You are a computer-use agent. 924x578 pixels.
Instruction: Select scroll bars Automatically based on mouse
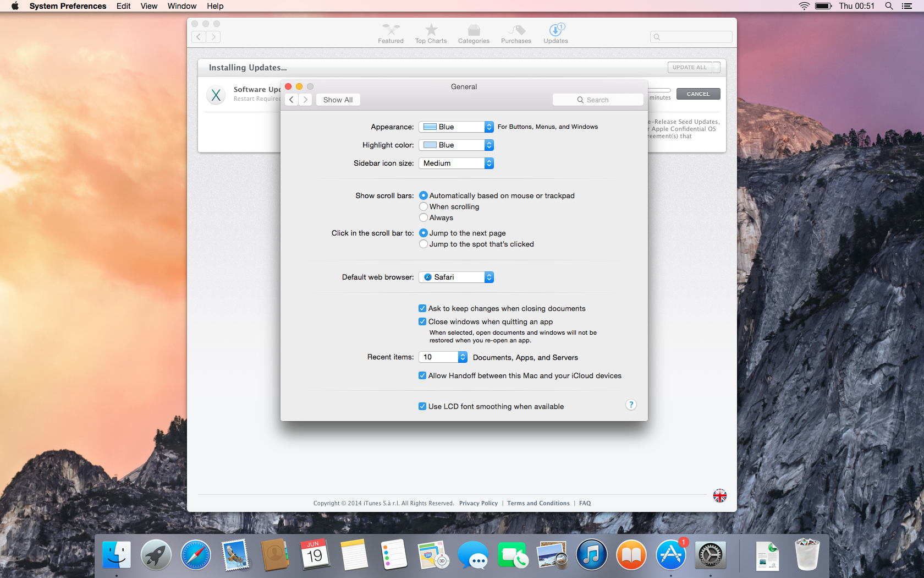424,195
